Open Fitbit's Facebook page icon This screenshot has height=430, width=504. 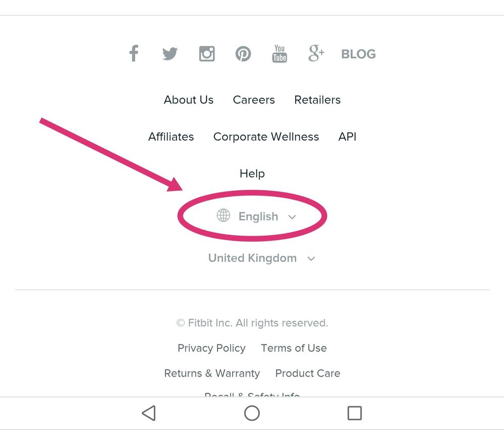click(x=134, y=53)
